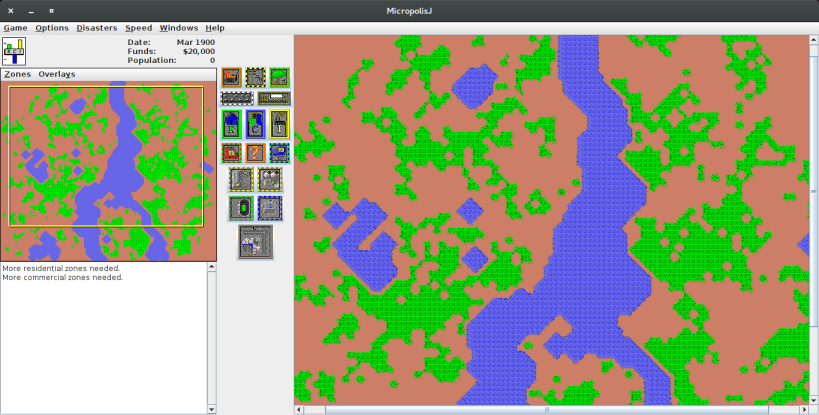Select the Seaport tool
819x415 pixels.
coord(270,208)
